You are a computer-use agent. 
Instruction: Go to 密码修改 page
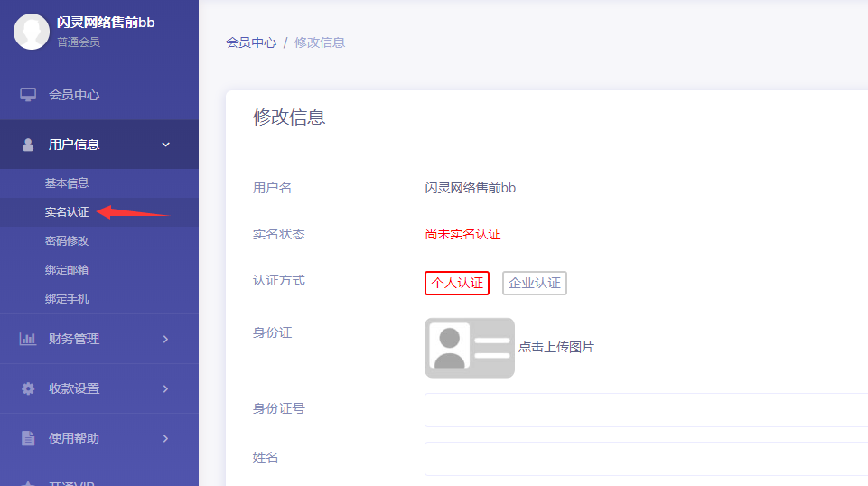(x=67, y=241)
